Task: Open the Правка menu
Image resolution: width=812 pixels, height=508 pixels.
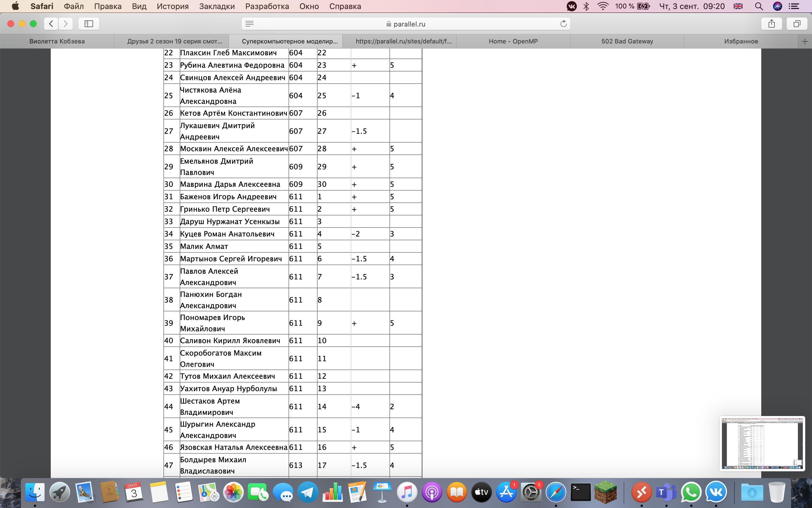Action: coord(108,6)
